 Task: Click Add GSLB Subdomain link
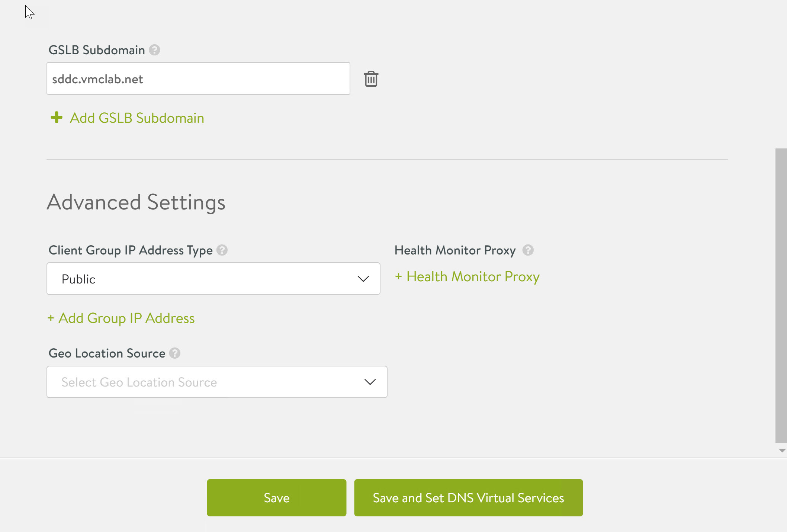(137, 118)
